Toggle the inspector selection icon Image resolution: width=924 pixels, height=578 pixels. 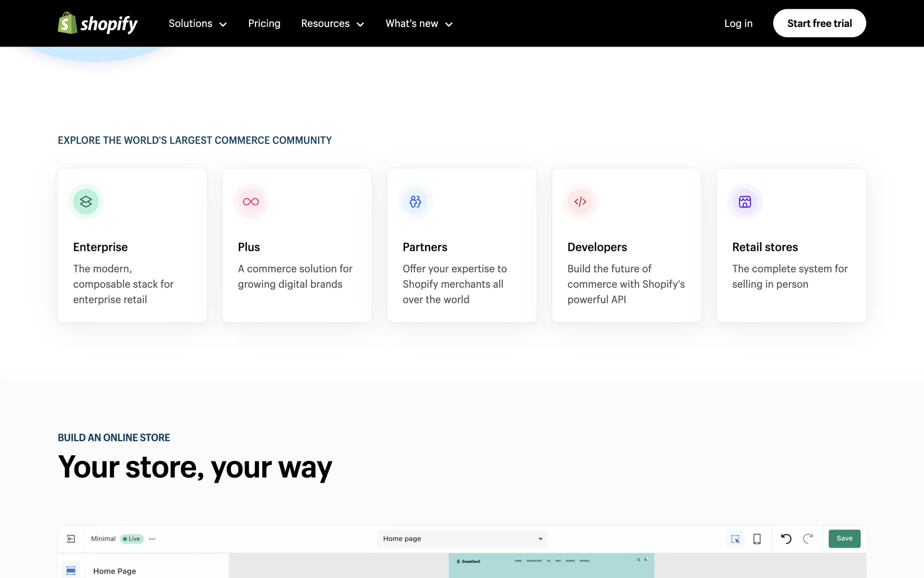(x=735, y=539)
